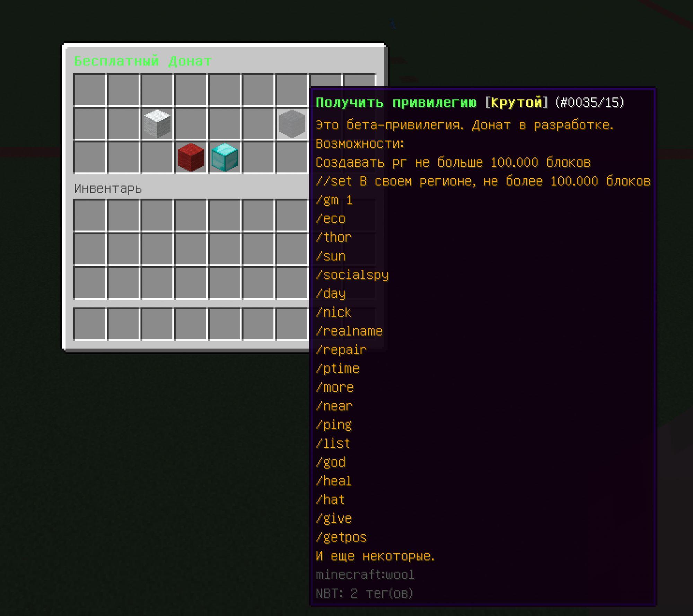Click the red wool block item

coord(191,157)
